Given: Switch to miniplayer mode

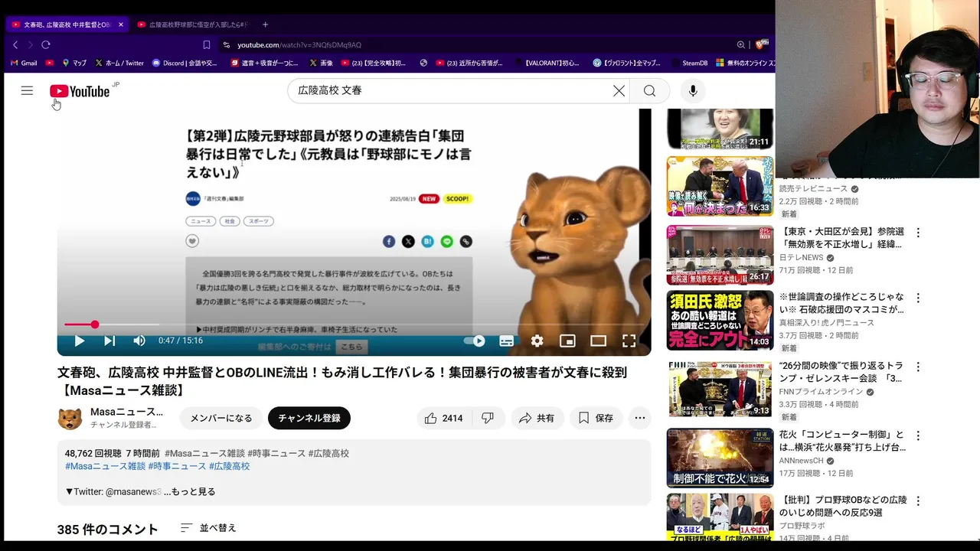Looking at the screenshot, I should (567, 341).
